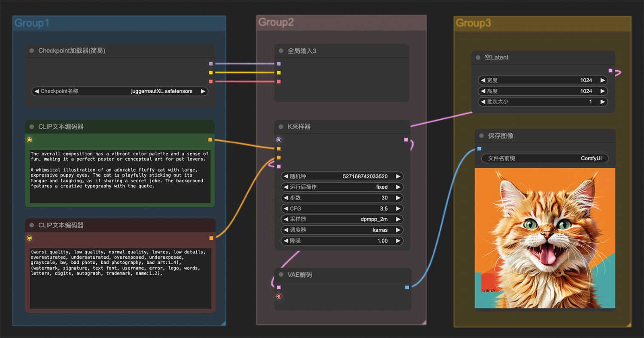Increase 随机种 using its right arrow
The height and width of the screenshot is (338, 644).
pyautogui.click(x=398, y=176)
